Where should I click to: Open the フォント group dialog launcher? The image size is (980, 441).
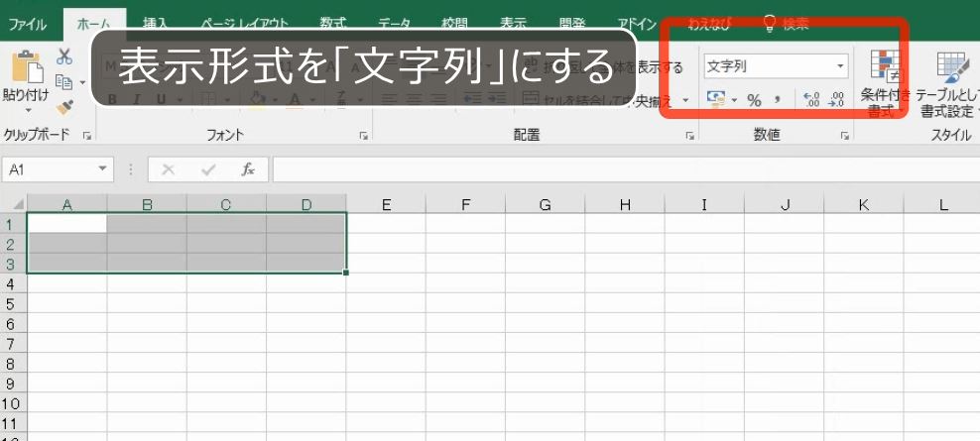coord(364,135)
